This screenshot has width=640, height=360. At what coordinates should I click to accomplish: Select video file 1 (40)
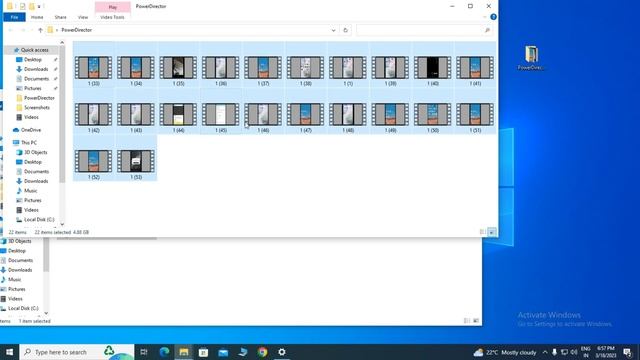point(433,67)
